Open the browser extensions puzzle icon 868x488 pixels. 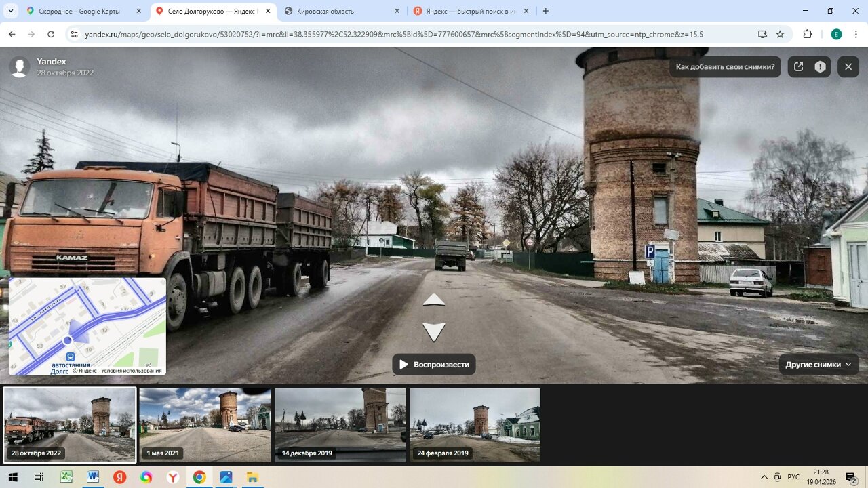pyautogui.click(x=807, y=34)
